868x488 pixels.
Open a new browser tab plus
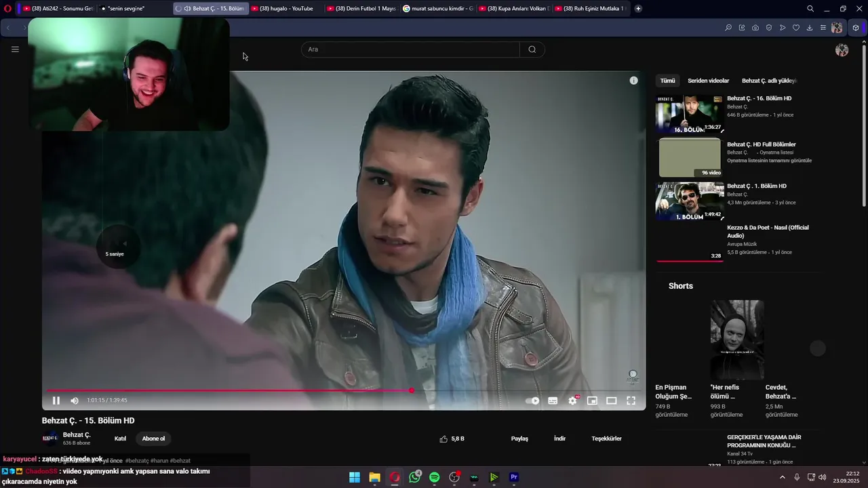click(638, 9)
